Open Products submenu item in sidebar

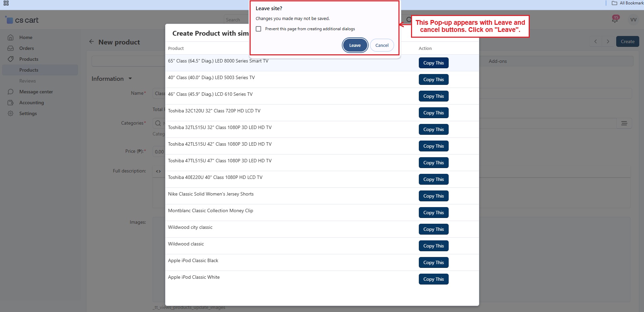(x=29, y=70)
